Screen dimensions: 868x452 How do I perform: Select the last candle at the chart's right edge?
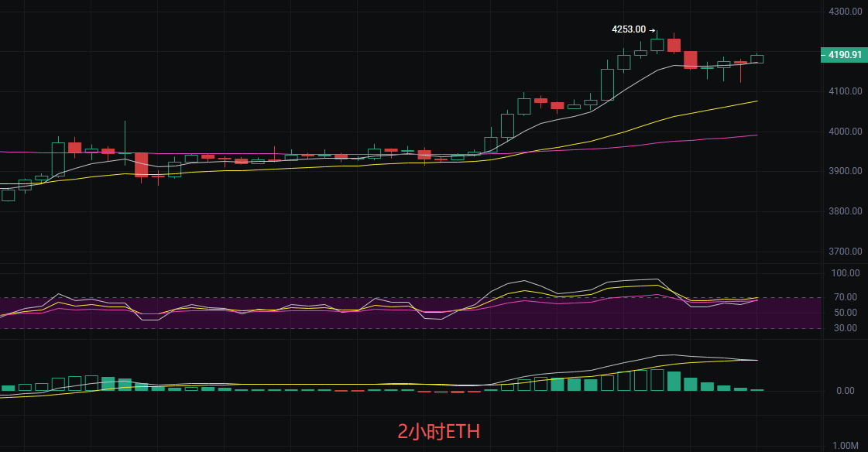tap(756, 59)
